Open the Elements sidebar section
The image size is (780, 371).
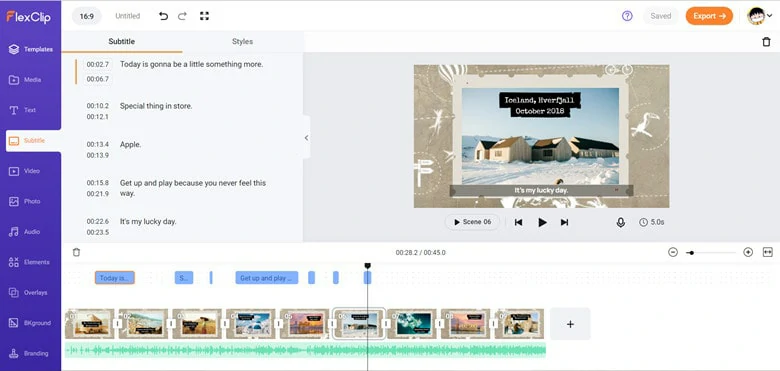pos(30,262)
